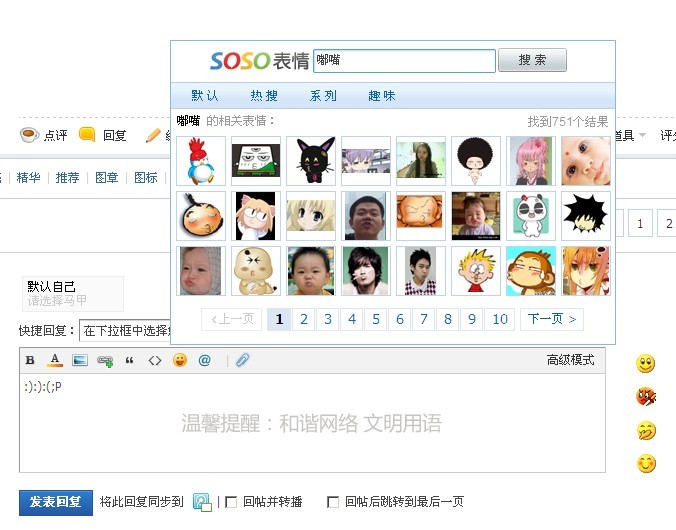Screen dimensions: 676x530
Task: Insert a quote block with the quote icon
Action: click(x=129, y=361)
